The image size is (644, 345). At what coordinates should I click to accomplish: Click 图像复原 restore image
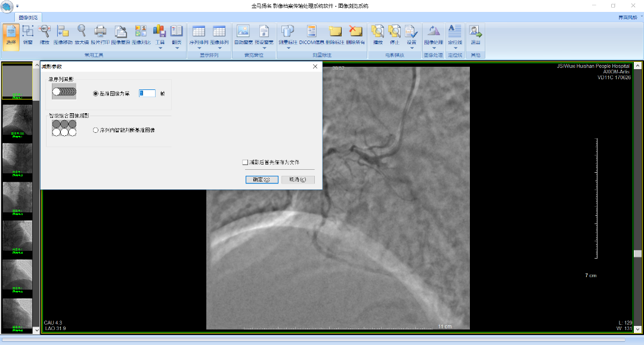click(x=120, y=35)
